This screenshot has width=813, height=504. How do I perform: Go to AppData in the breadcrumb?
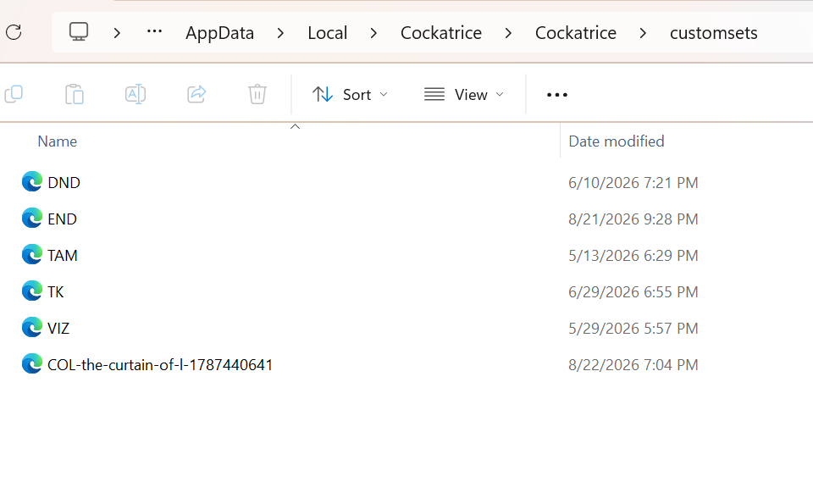point(220,33)
